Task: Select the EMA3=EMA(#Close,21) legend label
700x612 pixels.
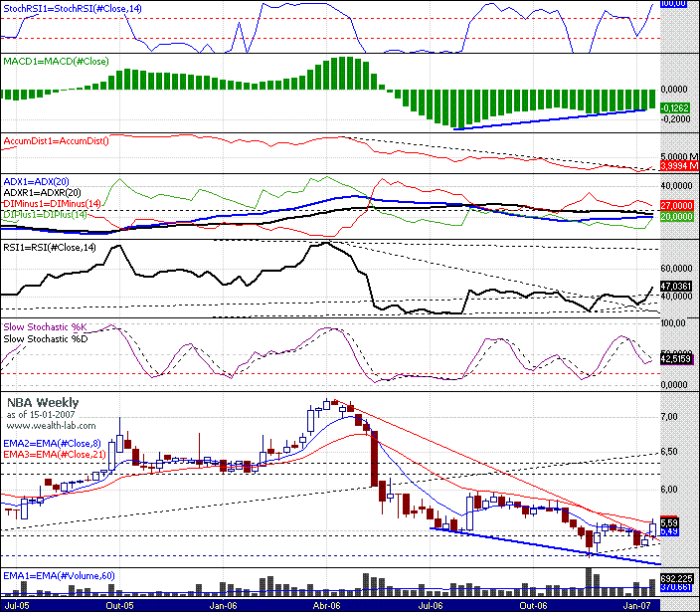Action: click(x=55, y=455)
